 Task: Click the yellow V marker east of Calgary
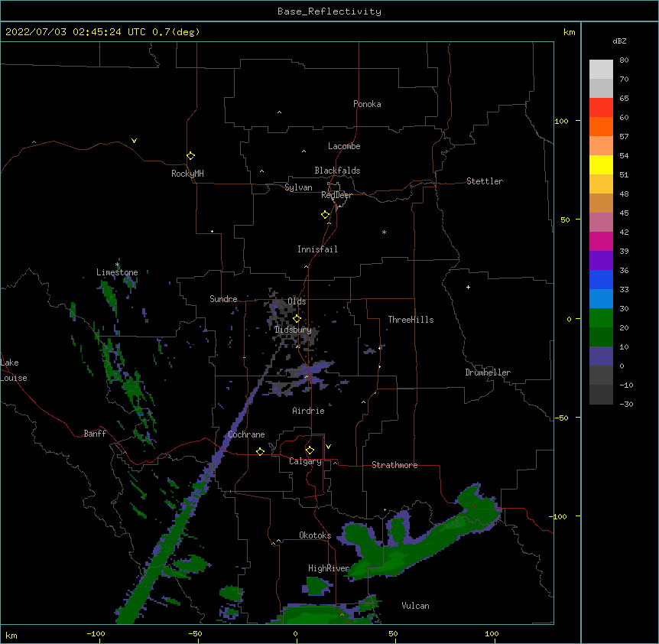tap(328, 447)
